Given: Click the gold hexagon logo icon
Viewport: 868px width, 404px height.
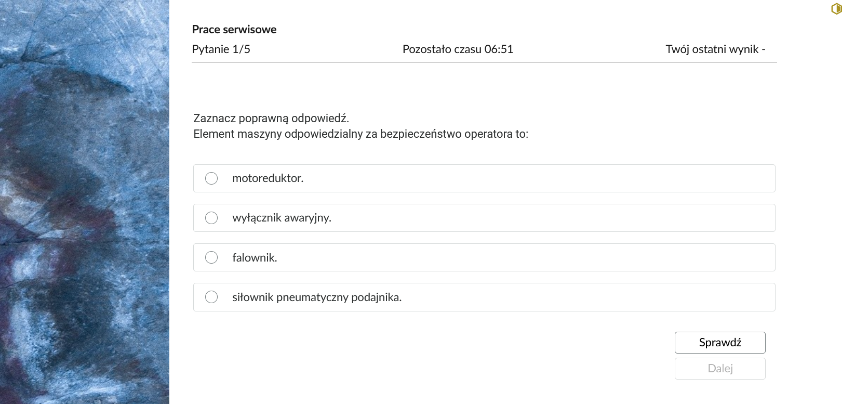Looking at the screenshot, I should click(836, 9).
